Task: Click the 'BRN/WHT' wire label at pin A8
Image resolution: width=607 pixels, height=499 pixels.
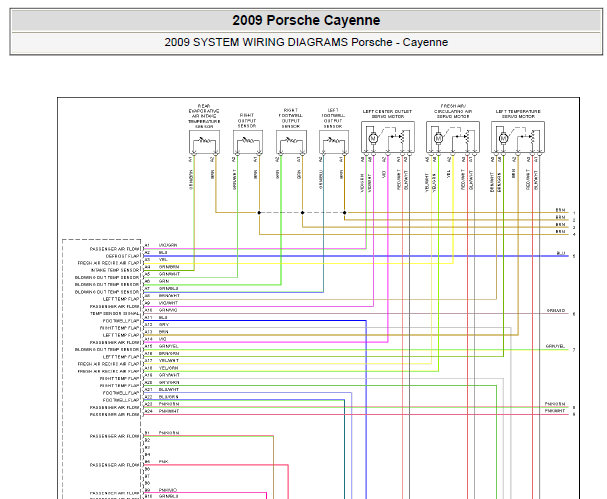Action: 169,296
